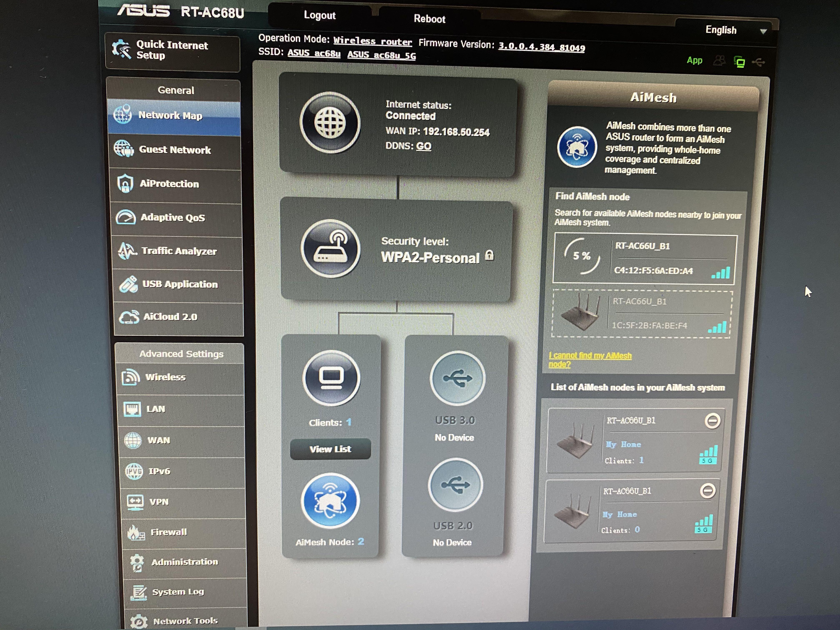This screenshot has width=840, height=630.
Task: Click the View List button
Action: pyautogui.click(x=330, y=449)
